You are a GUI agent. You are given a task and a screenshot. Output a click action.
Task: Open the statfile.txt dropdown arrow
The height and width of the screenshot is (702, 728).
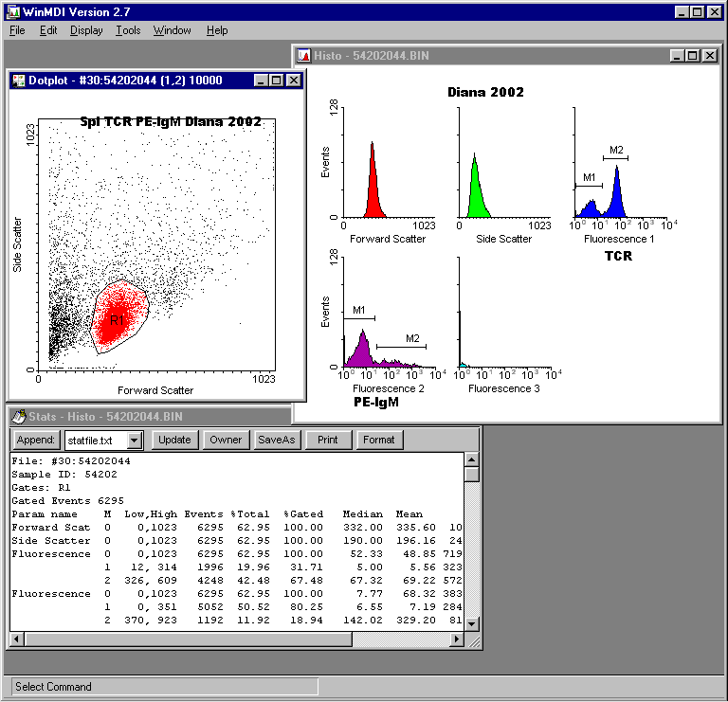(134, 440)
